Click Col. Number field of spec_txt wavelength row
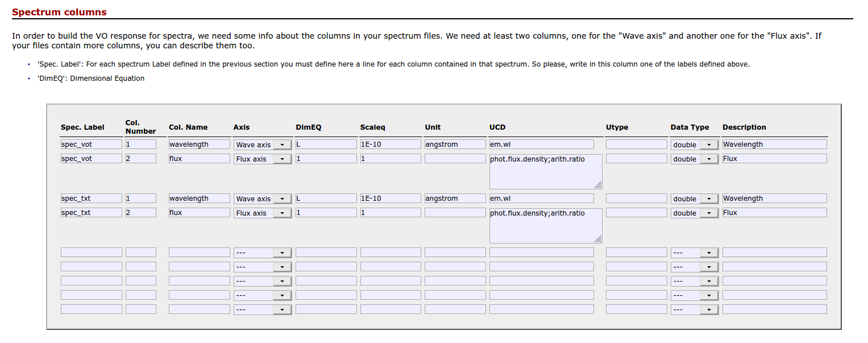This screenshot has width=868, height=343. click(141, 199)
